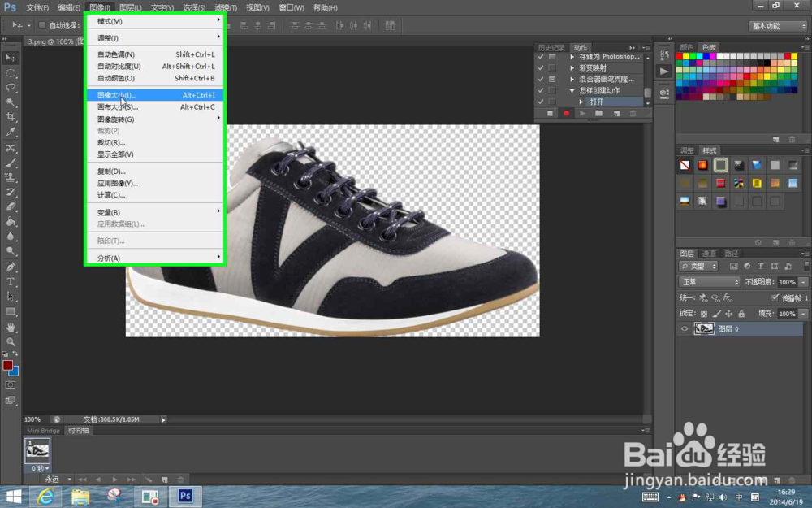Click the stop button in Actions panel
This screenshot has width=812, height=508.
[x=550, y=113]
